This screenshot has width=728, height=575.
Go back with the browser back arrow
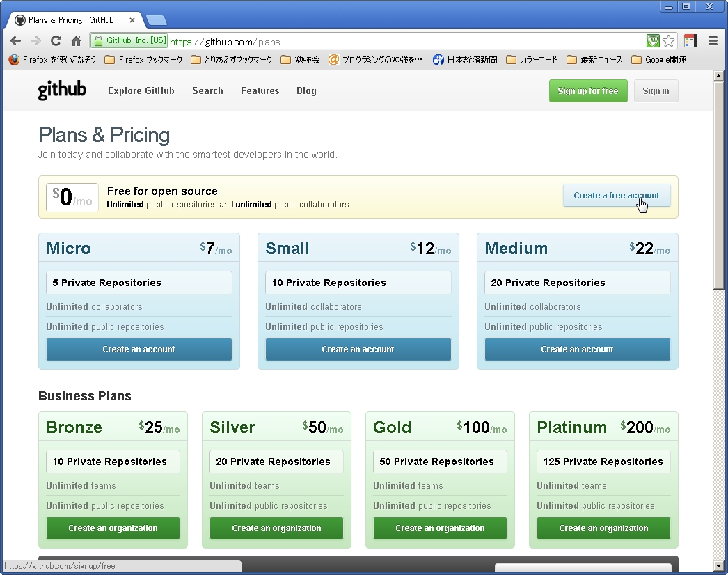tap(15, 41)
